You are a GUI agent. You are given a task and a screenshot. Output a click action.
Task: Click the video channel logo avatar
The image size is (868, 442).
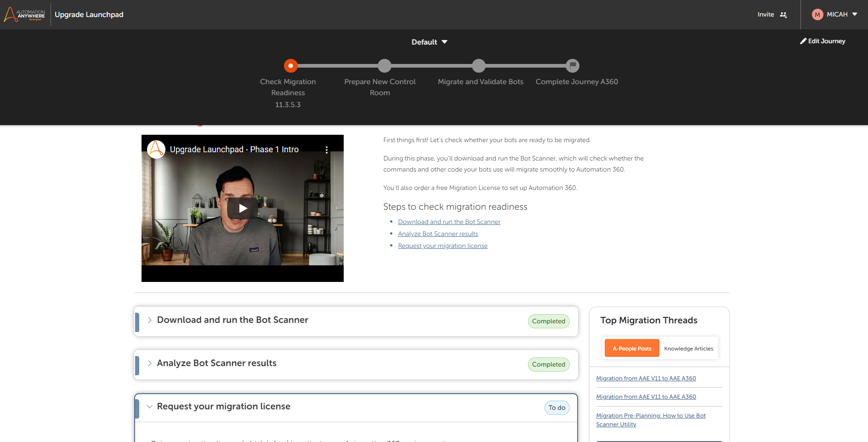click(156, 149)
